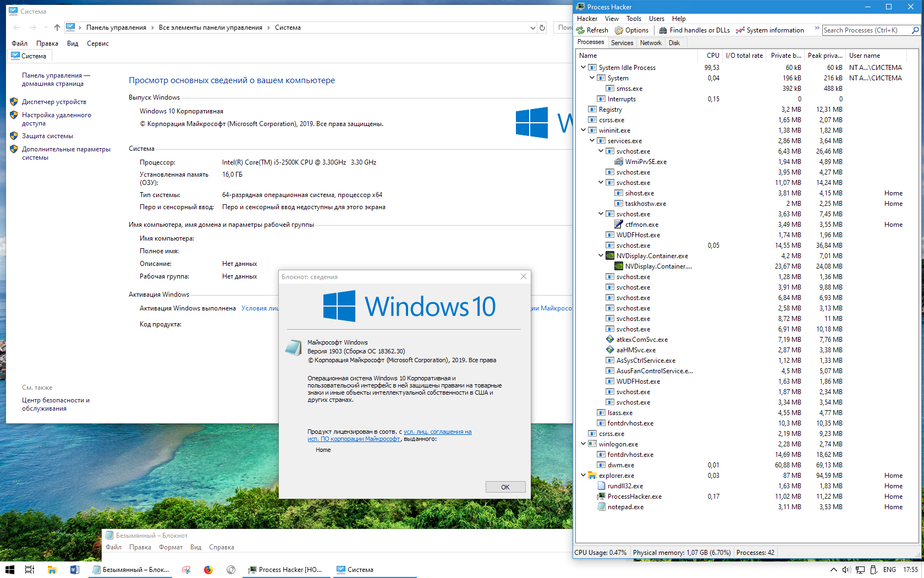Screen dimensions: 924x578
Task: Refresh the Process Hacker process list
Action: [592, 30]
